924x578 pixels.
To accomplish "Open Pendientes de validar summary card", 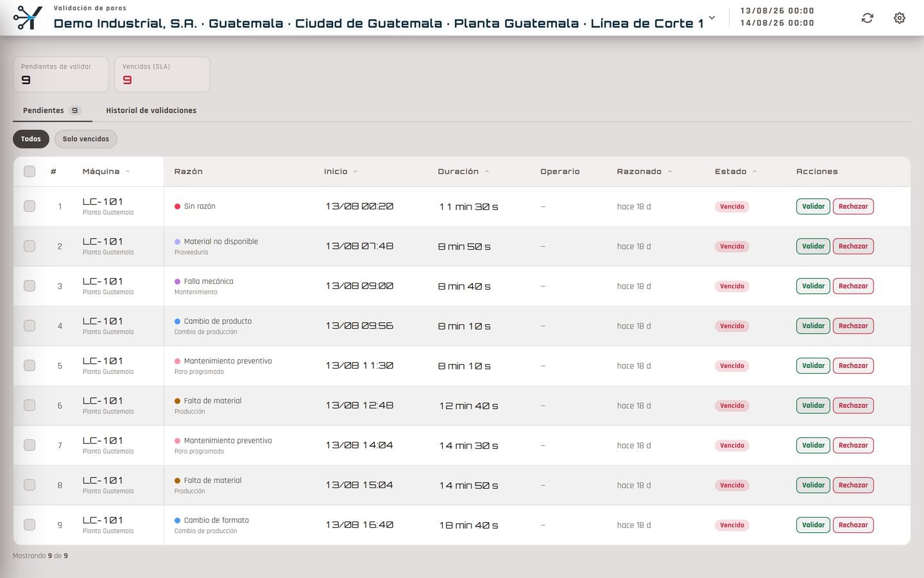I will [x=61, y=74].
